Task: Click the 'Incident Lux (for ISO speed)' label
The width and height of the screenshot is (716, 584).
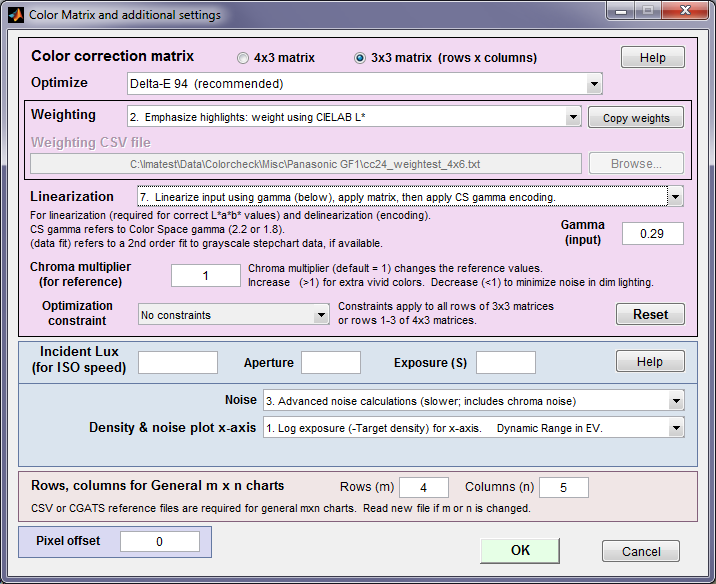Action: pyautogui.click(x=79, y=359)
